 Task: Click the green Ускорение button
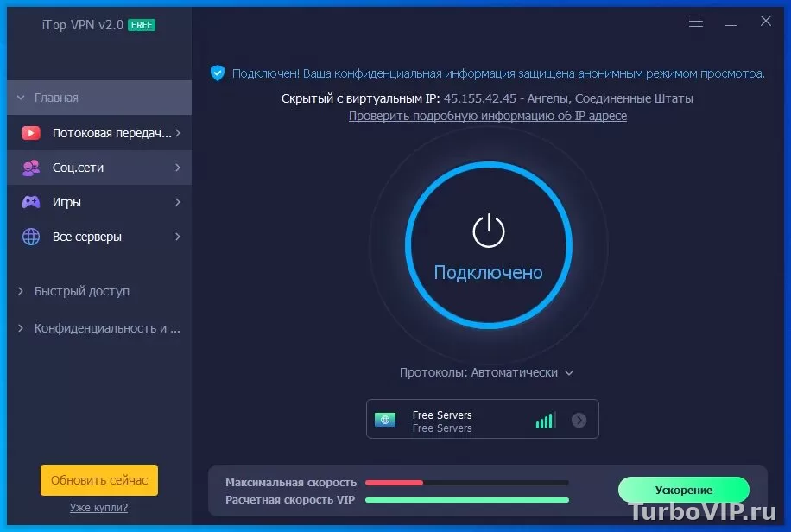click(x=684, y=490)
